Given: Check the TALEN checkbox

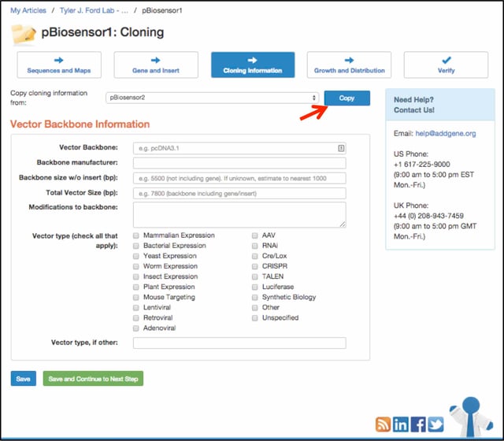Looking at the screenshot, I should click(x=255, y=276).
